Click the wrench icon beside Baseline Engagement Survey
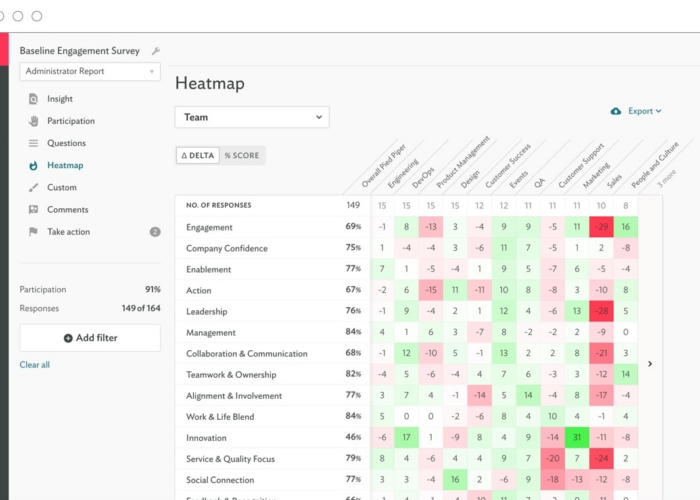Viewport: 700px width, 500px height. (x=156, y=51)
